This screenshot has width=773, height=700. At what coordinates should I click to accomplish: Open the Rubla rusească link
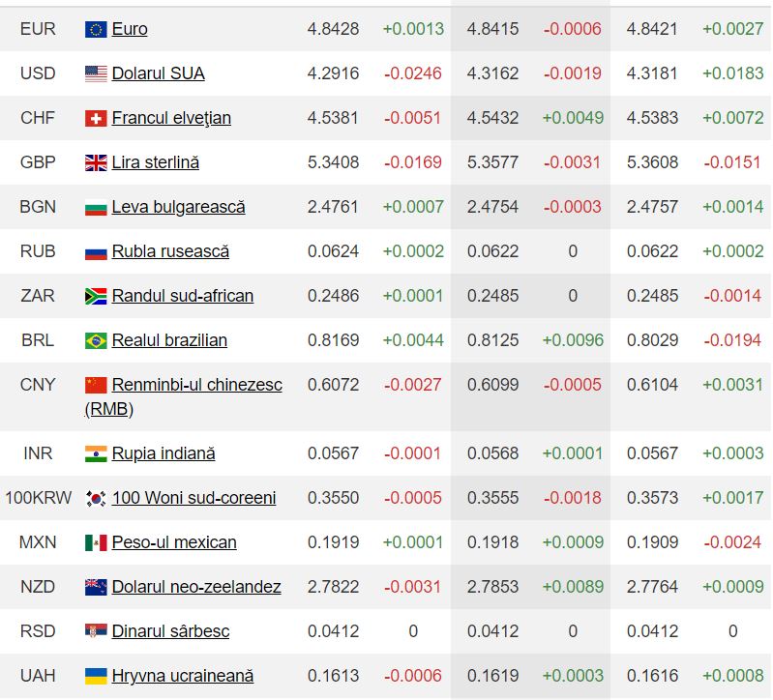coord(170,251)
